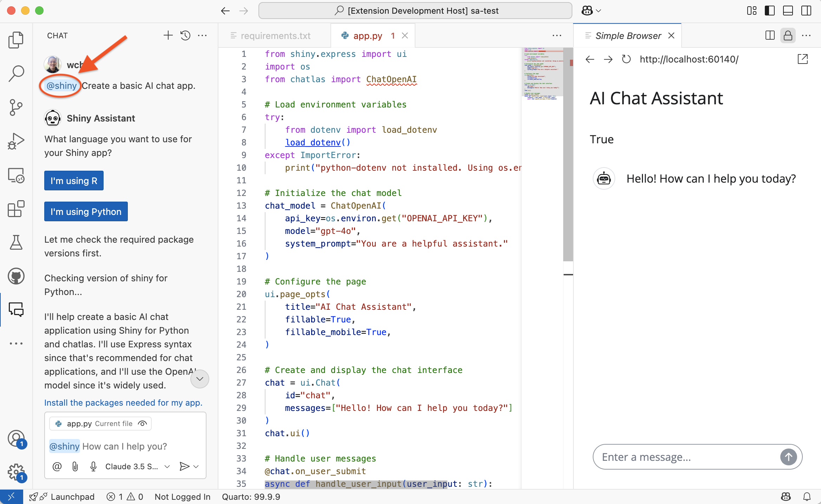This screenshot has height=504, width=821.
Task: Click the I'm using Python button
Action: point(86,211)
